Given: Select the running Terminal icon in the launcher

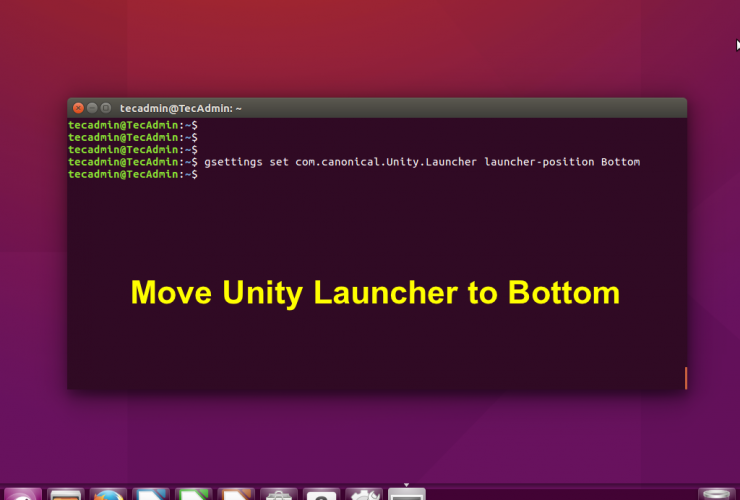Looking at the screenshot, I should 407,493.
